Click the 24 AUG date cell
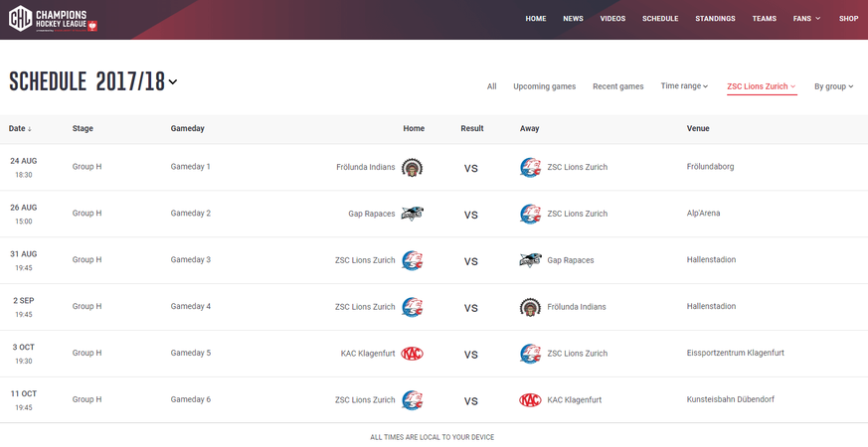 (x=23, y=167)
